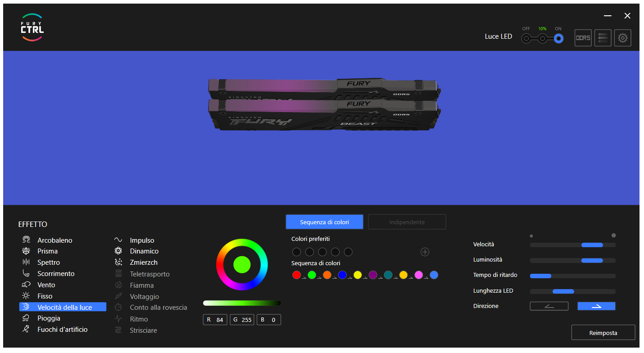Click the green brightness gradient bar
The height and width of the screenshot is (353, 644).
242,303
